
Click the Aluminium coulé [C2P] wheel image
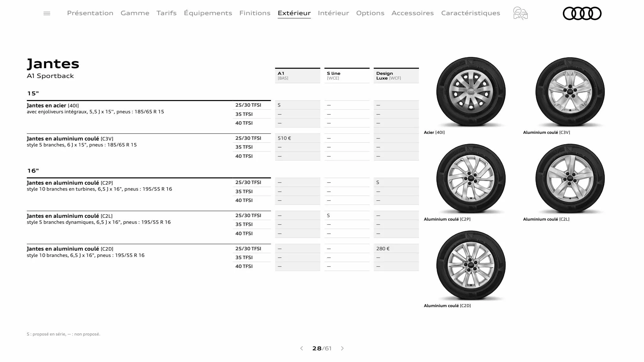(471, 179)
